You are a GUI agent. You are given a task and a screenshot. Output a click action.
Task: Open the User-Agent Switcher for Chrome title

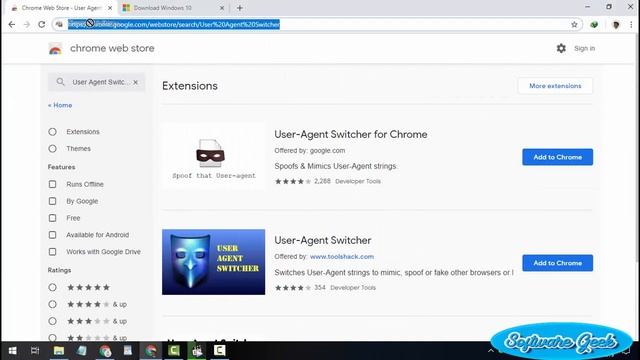click(351, 134)
